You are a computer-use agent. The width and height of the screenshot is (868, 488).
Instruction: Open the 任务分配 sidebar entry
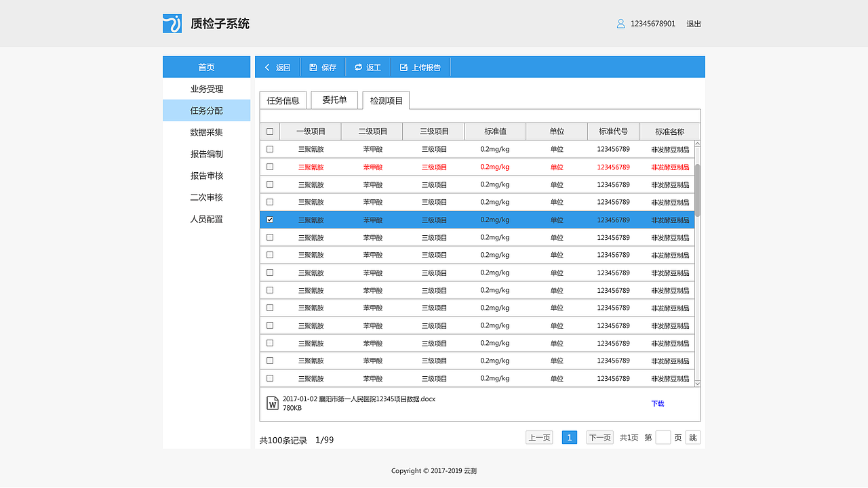206,110
